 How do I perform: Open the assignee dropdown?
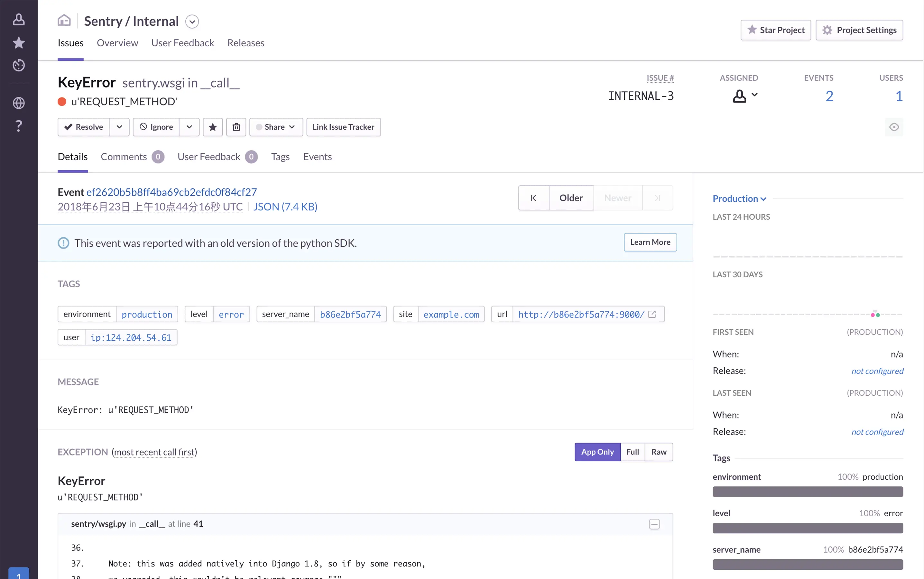pos(745,95)
